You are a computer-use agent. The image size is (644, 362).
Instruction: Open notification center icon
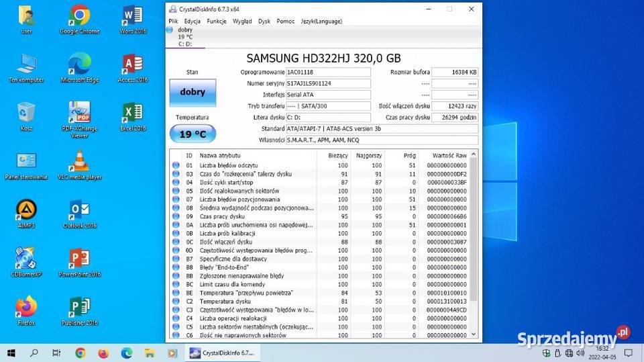[628, 353]
